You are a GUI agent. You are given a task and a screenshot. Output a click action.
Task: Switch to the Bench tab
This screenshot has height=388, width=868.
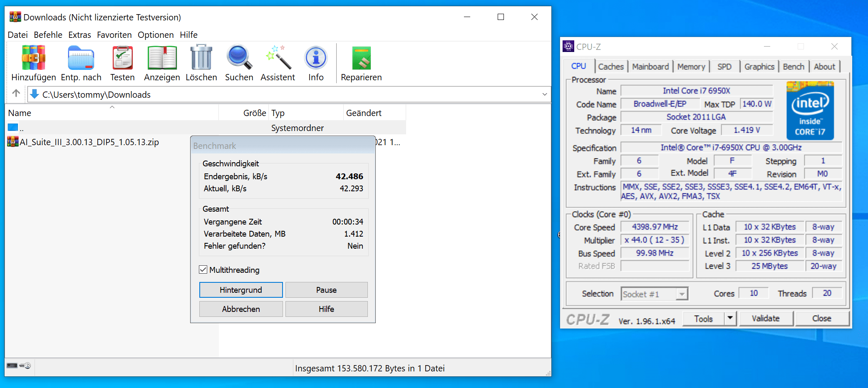tap(794, 67)
